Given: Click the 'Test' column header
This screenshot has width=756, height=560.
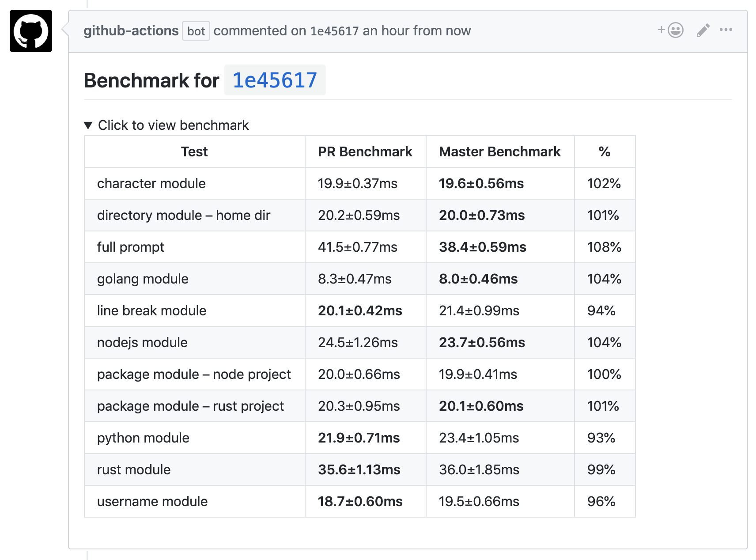Looking at the screenshot, I should (194, 151).
